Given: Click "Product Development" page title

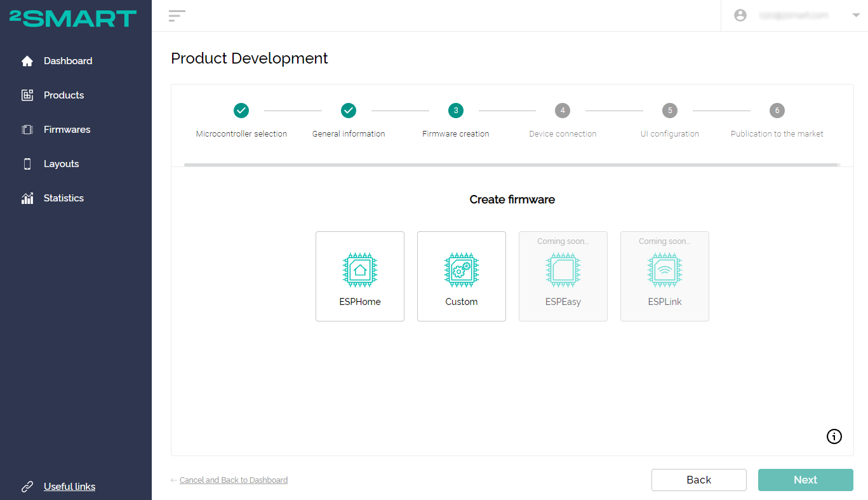Looking at the screenshot, I should pos(250,58).
